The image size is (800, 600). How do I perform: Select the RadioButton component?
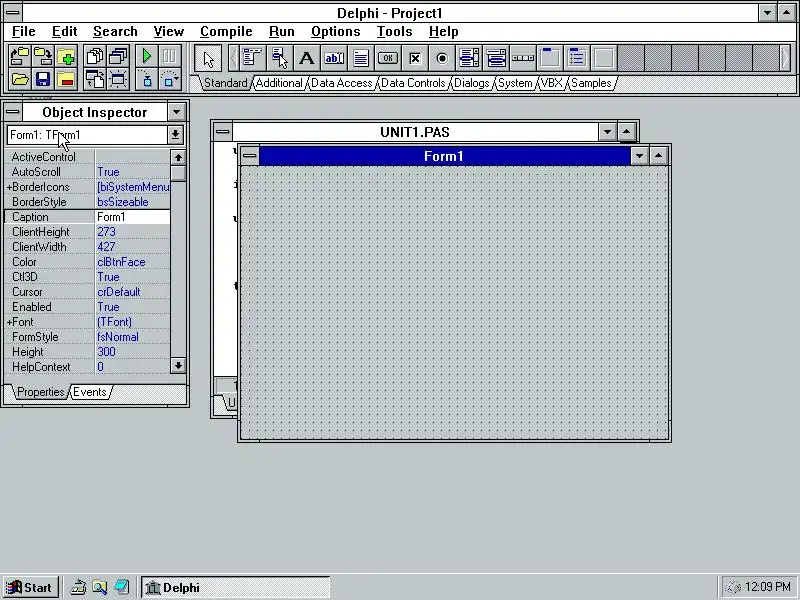pyautogui.click(x=442, y=58)
